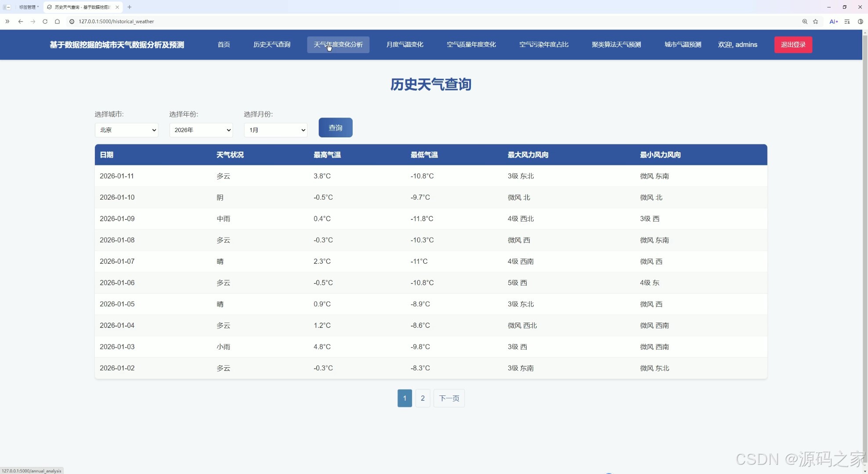Expand the sidebar double-chevron icon
This screenshot has height=474, width=868.
point(7,22)
